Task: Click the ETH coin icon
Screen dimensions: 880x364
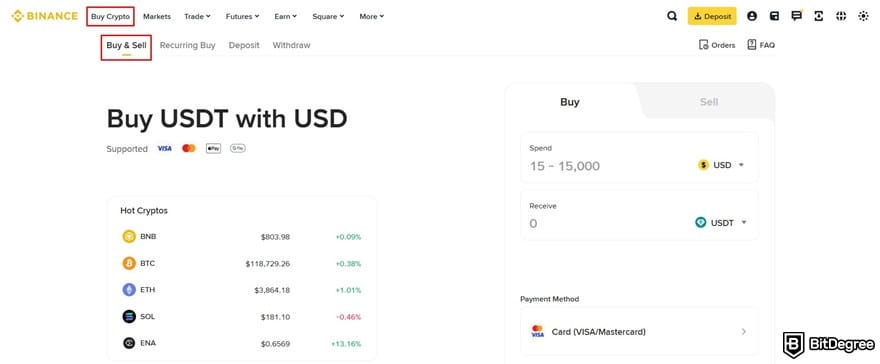Action: coord(129,290)
